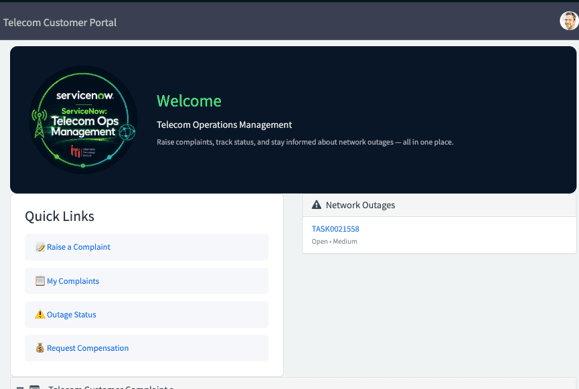Open the Raise a Complaint link
The image size is (579, 389).
tap(78, 247)
